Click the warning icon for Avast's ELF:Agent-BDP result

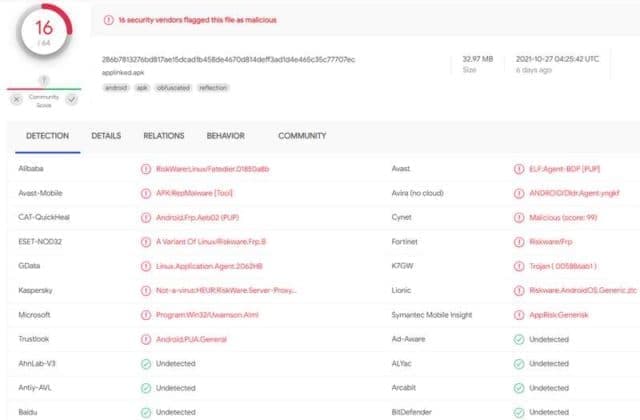click(x=518, y=169)
